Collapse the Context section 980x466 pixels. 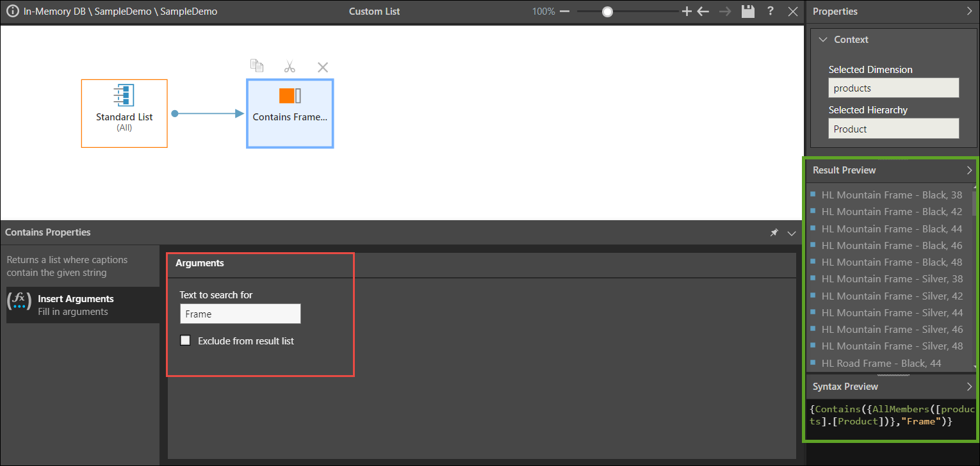click(x=823, y=40)
